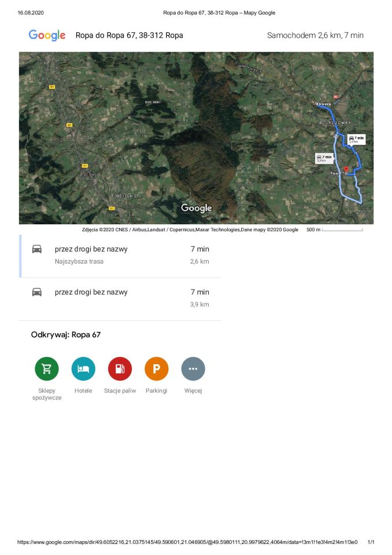
Task: Click the map copyright attribution text
Action: pos(190,230)
